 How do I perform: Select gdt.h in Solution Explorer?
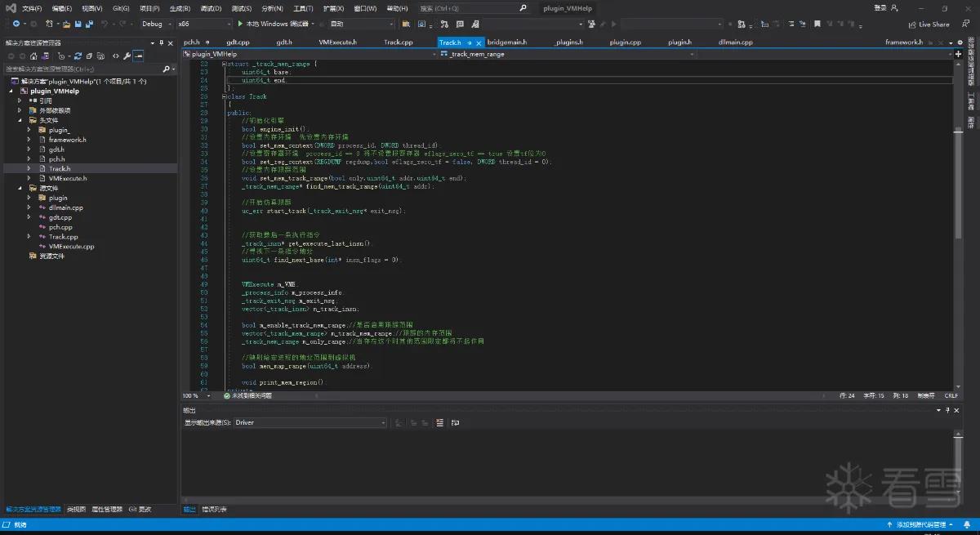pos(56,149)
